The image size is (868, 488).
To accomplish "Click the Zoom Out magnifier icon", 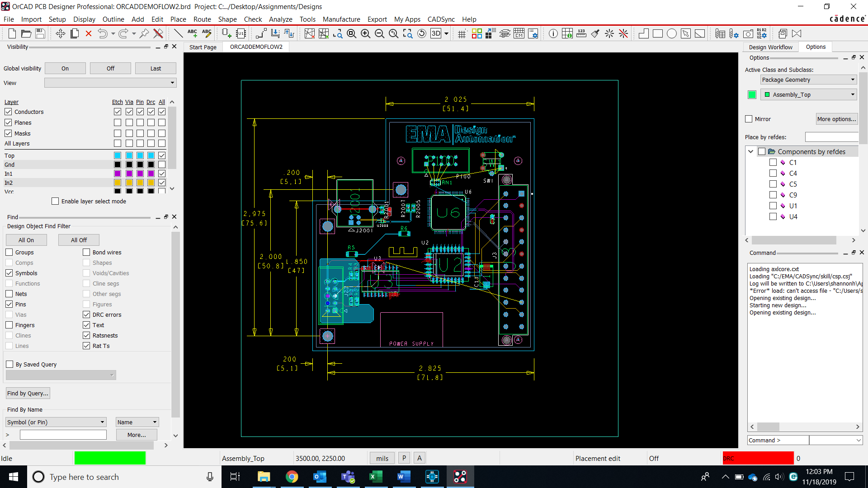I will tap(380, 33).
